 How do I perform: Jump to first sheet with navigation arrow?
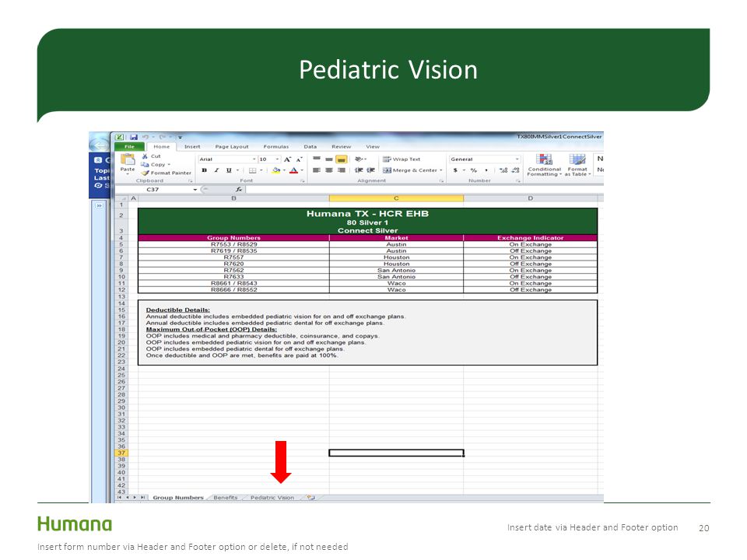coord(119,497)
